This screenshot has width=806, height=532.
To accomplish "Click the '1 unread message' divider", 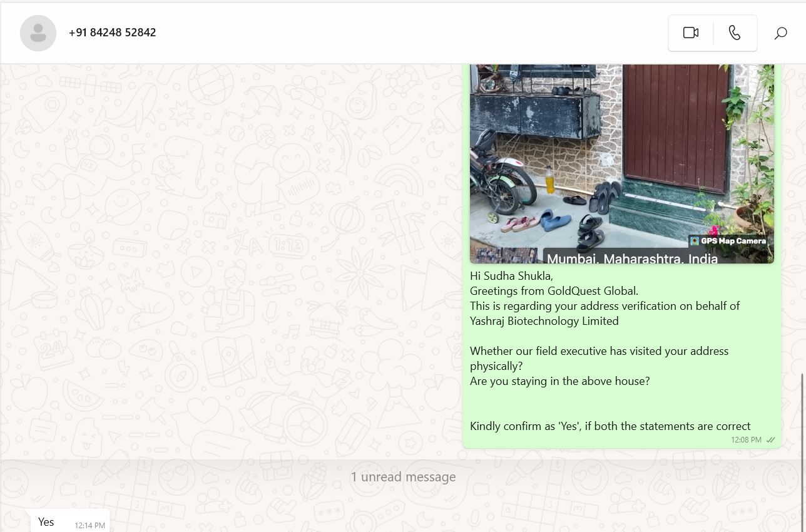I will (403, 477).
